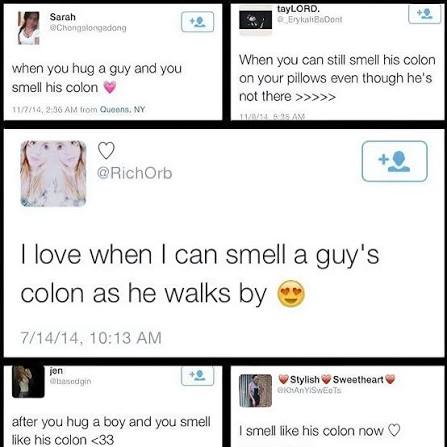View @RichOrb's profile avatar
This screenshot has height=447, width=447.
[x=53, y=173]
